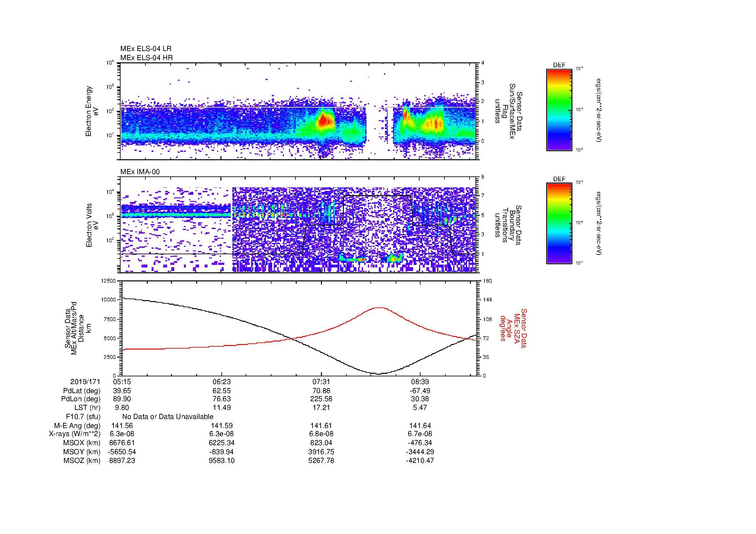
Task: Click the 'MSOX (km)' row label
Action: click(82, 443)
